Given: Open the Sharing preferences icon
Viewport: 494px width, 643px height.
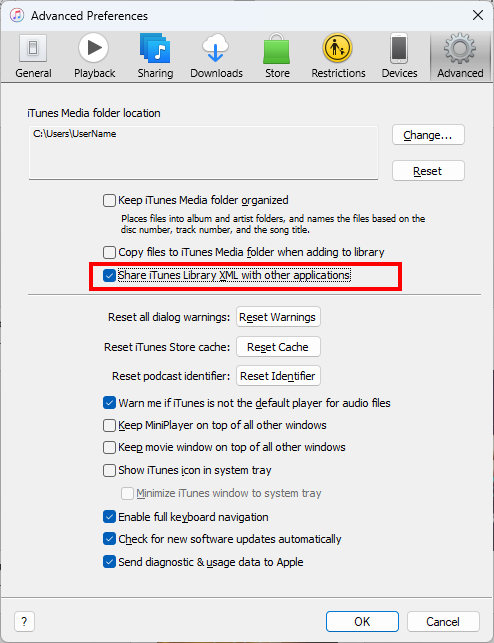Looking at the screenshot, I should tap(155, 48).
